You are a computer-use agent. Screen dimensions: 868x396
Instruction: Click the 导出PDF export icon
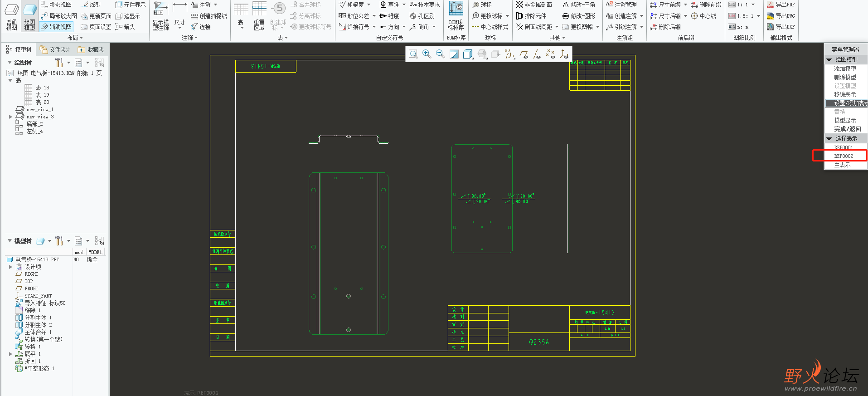pos(781,5)
